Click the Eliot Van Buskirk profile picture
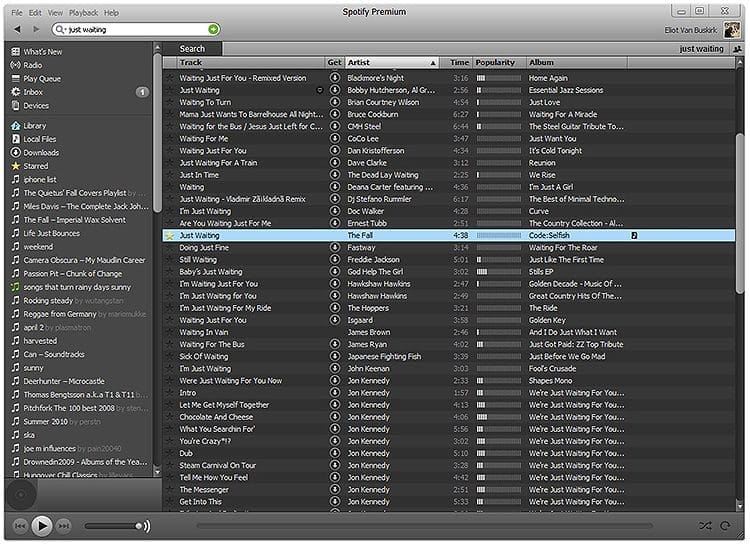Image resolution: width=750 pixels, height=544 pixels. click(x=732, y=30)
